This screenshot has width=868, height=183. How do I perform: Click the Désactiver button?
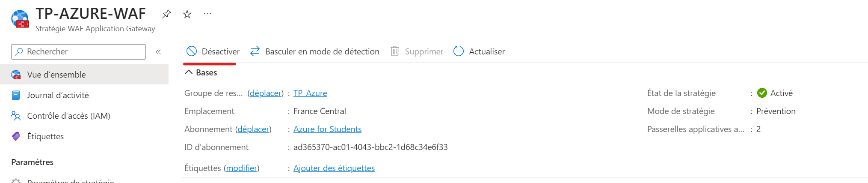pos(213,51)
